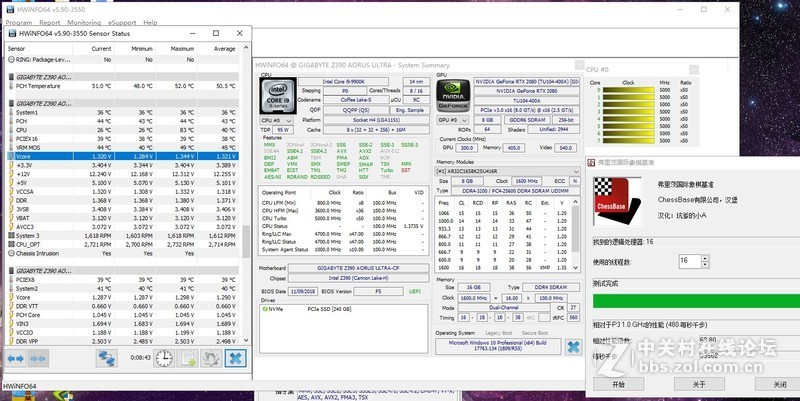Click the CPU_OPT fan icon
The height and width of the screenshot is (401, 800).
(11, 244)
